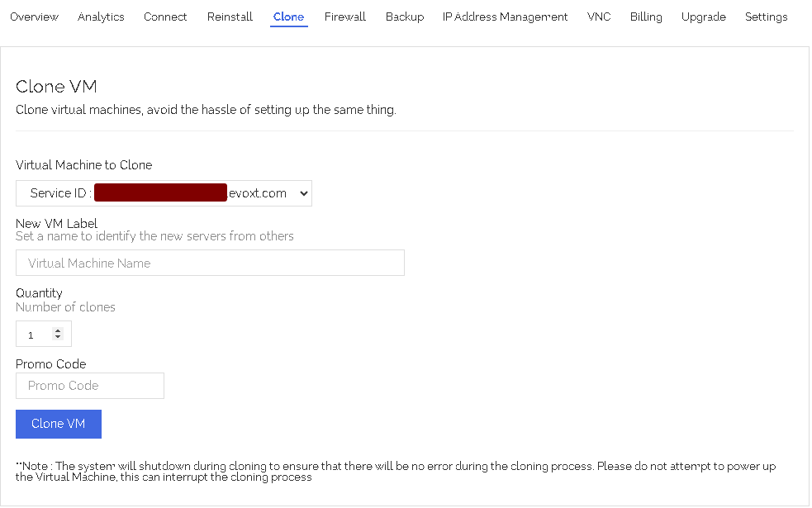This screenshot has height=508, width=812.
Task: Switch to the Upgrade tab
Action: (703, 17)
